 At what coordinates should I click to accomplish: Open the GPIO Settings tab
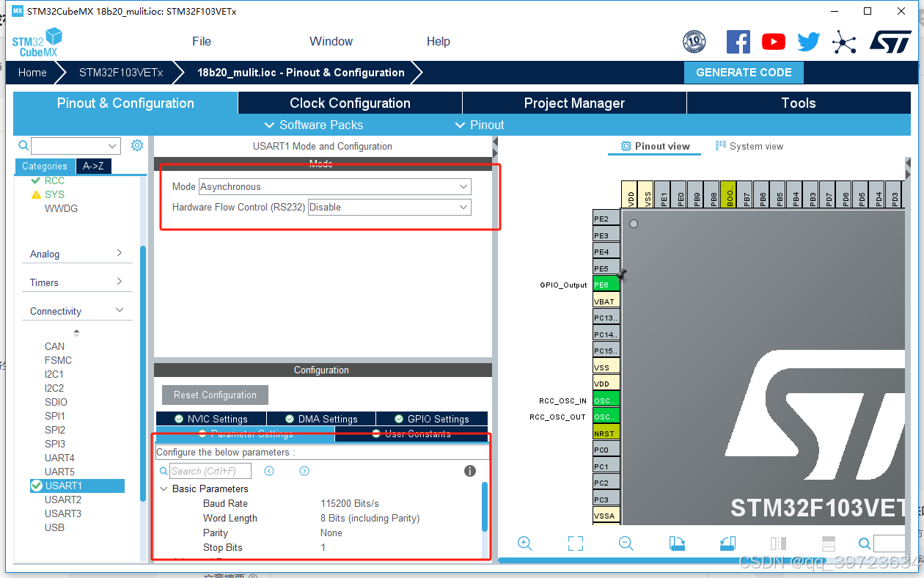[431, 419]
